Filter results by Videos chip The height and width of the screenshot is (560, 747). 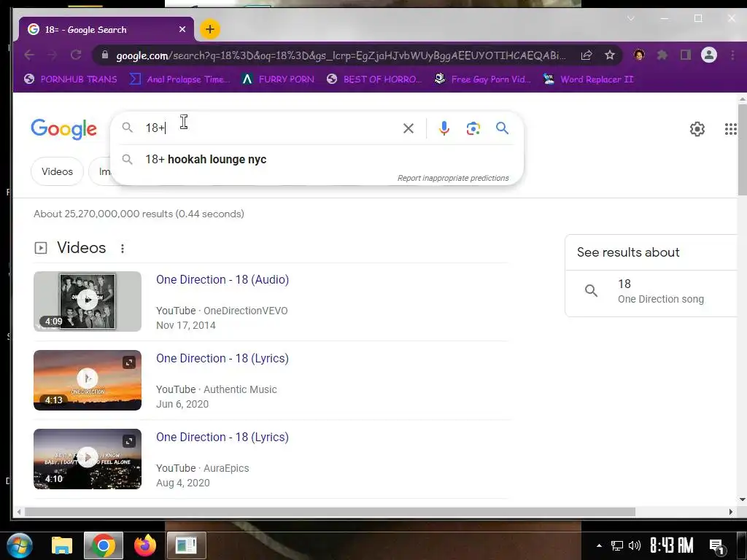click(57, 171)
